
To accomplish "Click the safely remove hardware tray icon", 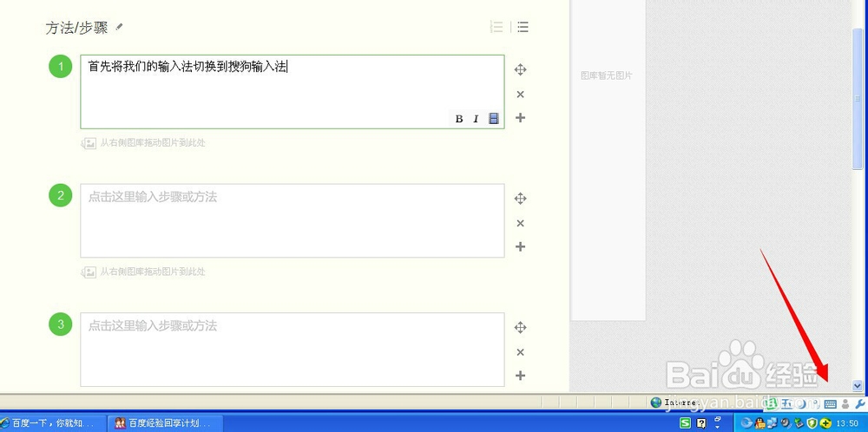I will click(x=799, y=423).
